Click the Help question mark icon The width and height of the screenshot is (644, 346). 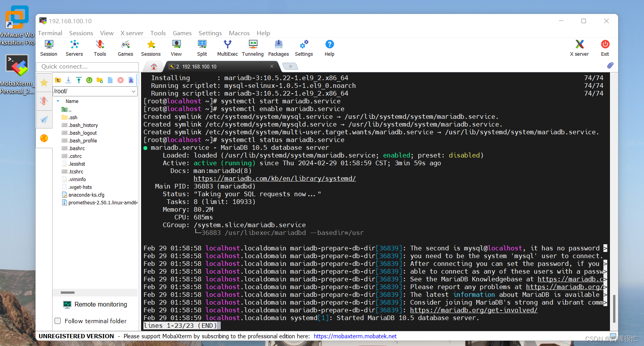tap(329, 48)
